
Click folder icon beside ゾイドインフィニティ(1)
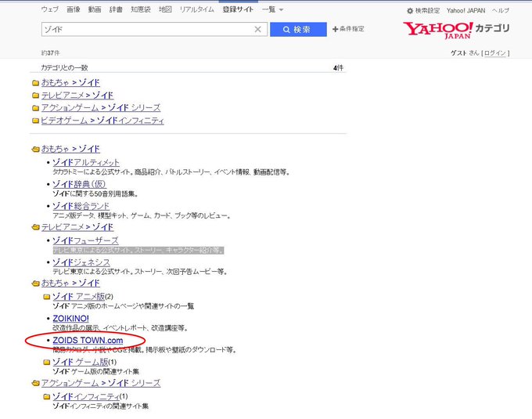47,396
